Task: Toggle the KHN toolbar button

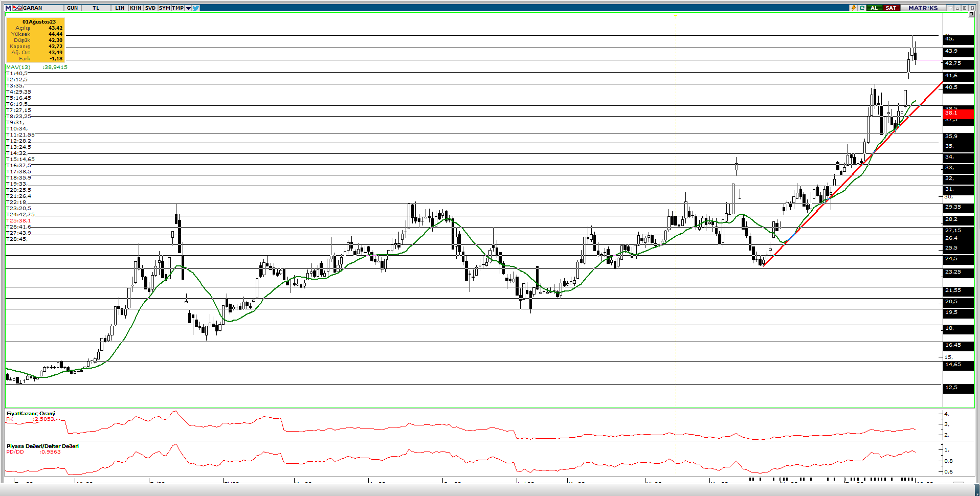Action: [x=136, y=8]
